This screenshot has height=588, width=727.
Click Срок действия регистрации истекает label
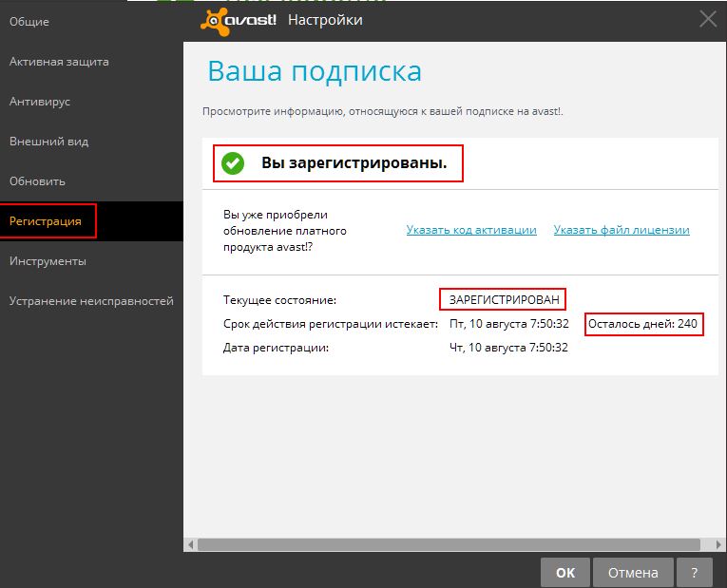331,324
